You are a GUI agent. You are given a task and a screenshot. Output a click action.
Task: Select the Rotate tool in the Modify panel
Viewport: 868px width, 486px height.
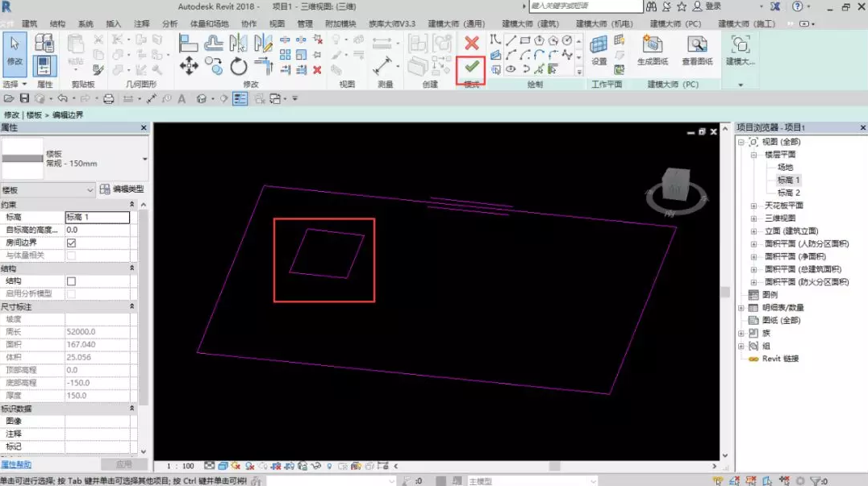pyautogui.click(x=239, y=66)
